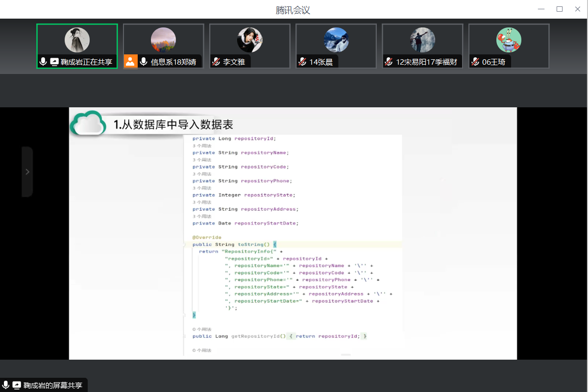588x392 pixels.
Task: Select 信息系18郑婧's landscape avatar
Action: tap(163, 40)
